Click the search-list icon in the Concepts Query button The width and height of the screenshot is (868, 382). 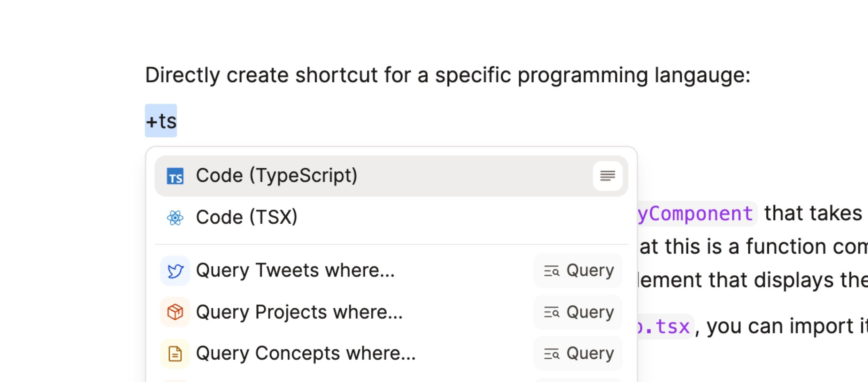(552, 354)
